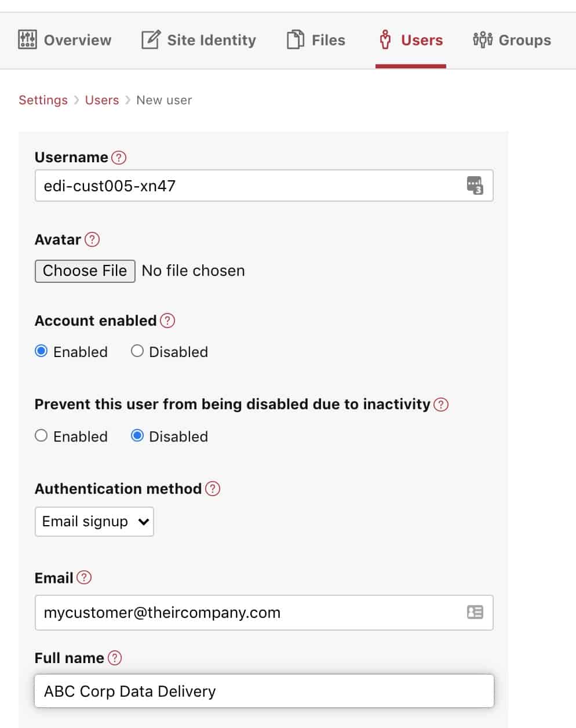Enable prevention of inactivity disabling
Screen dimensions: 576x728
pos(41,436)
